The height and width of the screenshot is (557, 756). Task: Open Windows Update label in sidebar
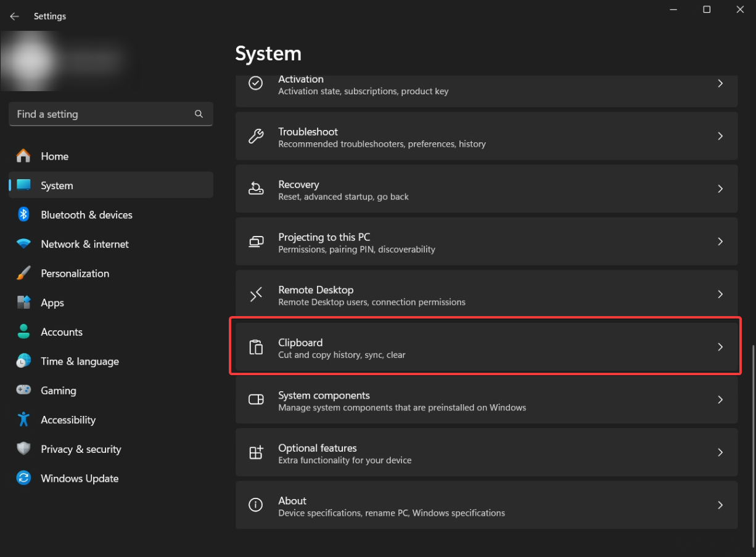tap(80, 479)
